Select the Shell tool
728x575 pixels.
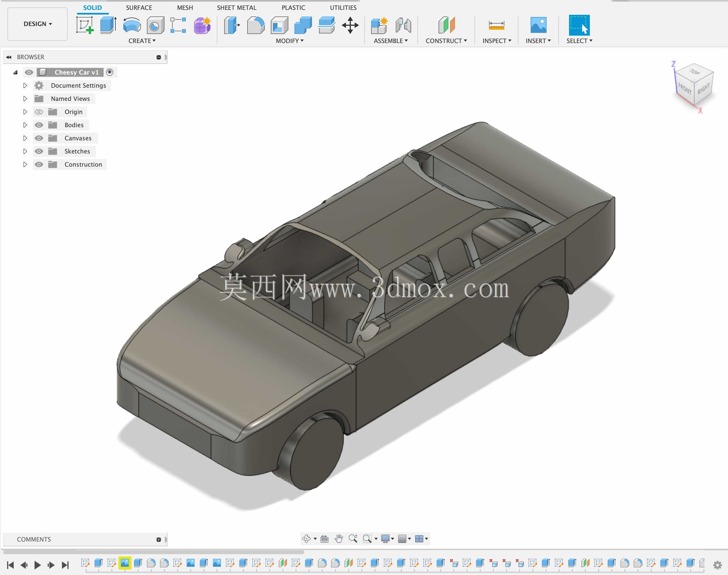click(279, 25)
